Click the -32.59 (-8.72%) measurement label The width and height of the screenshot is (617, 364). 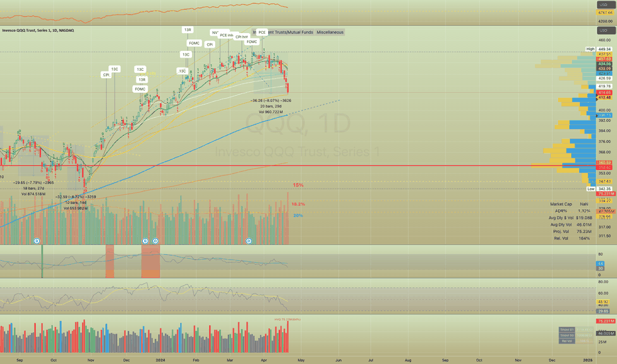coord(75,197)
